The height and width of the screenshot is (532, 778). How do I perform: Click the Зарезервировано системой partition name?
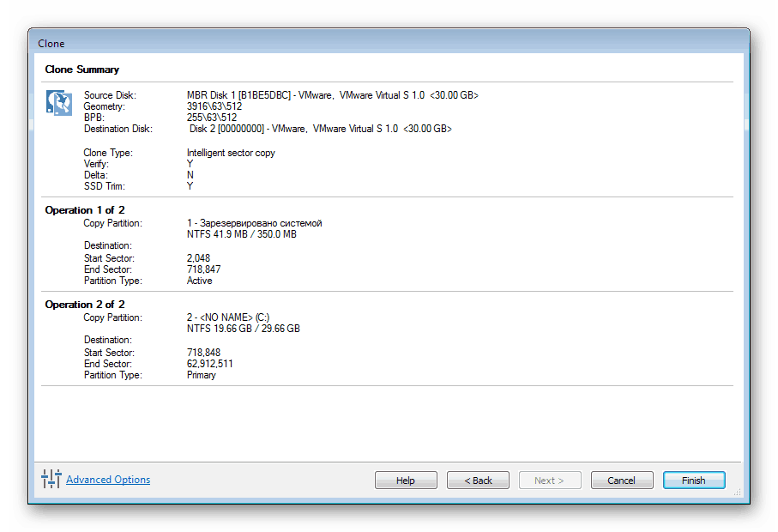click(x=254, y=223)
